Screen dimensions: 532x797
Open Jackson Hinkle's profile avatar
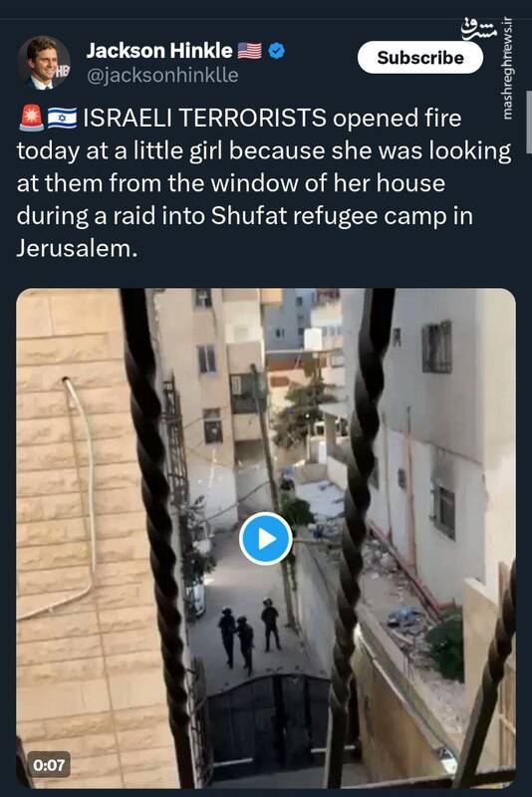[43, 63]
